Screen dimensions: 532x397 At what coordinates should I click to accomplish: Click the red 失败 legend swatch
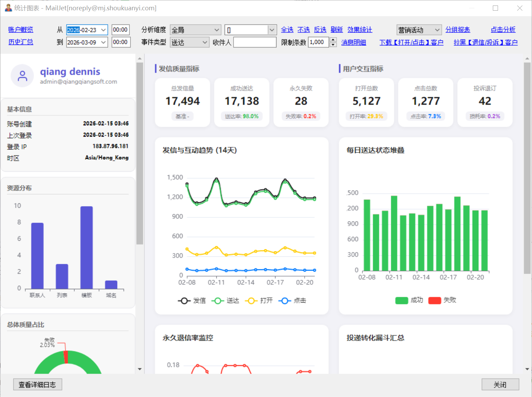tap(434, 300)
